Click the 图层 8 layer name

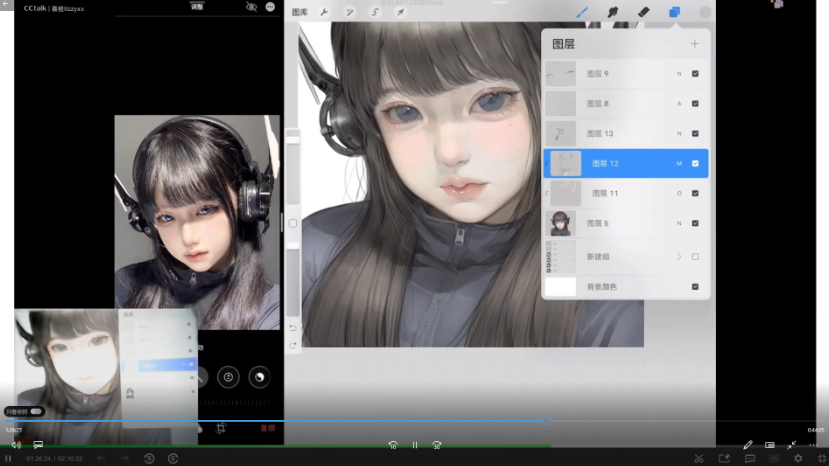[597, 104]
